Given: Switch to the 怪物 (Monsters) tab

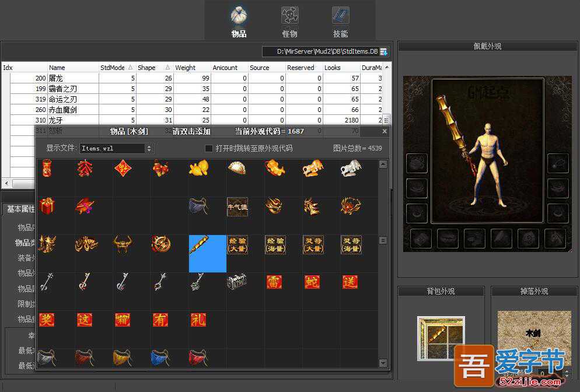Looking at the screenshot, I should pyautogui.click(x=289, y=21).
